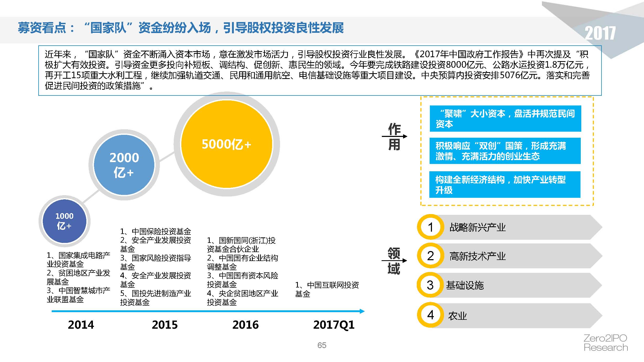Select the number 4 circle badge
This screenshot has height=362, width=644.
(430, 315)
